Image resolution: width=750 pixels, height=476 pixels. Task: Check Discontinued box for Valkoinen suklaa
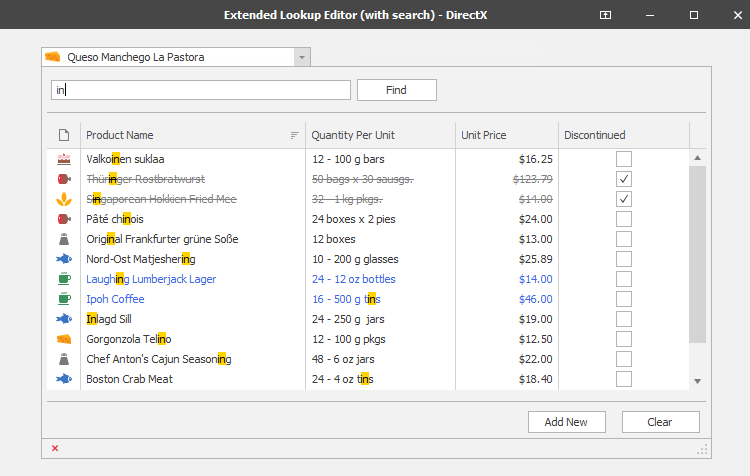[x=624, y=159]
